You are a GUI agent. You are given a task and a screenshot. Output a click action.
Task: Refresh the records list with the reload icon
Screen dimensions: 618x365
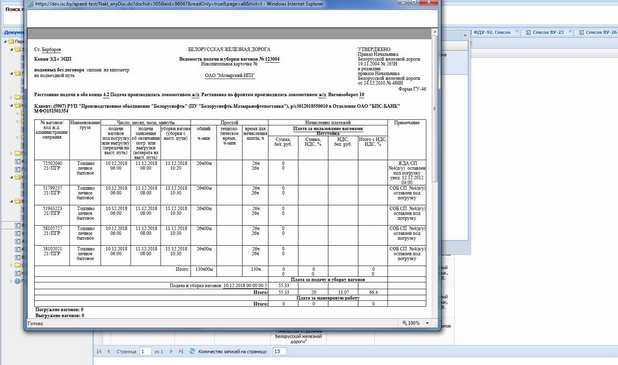point(192,351)
